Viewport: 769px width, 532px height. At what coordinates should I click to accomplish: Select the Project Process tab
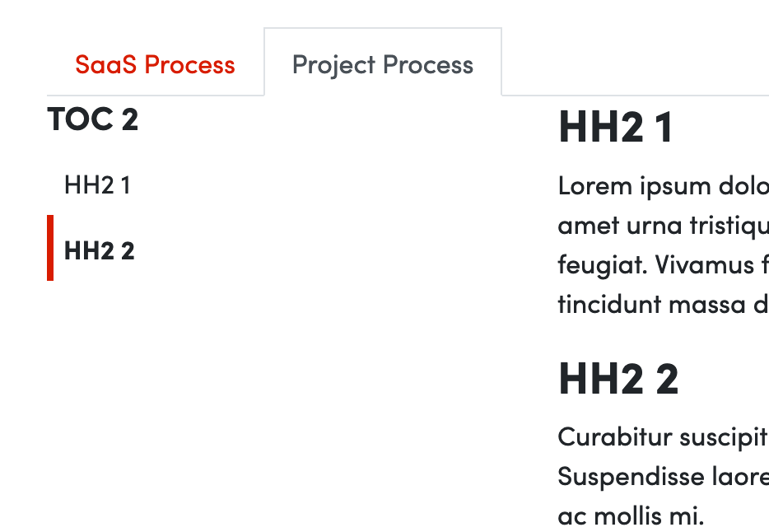(x=382, y=64)
